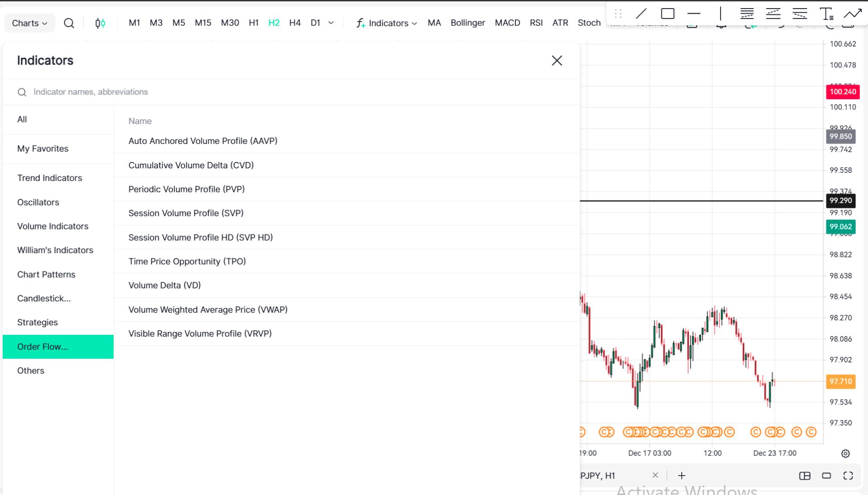
Task: Select the M15 timeframe
Action: (203, 23)
